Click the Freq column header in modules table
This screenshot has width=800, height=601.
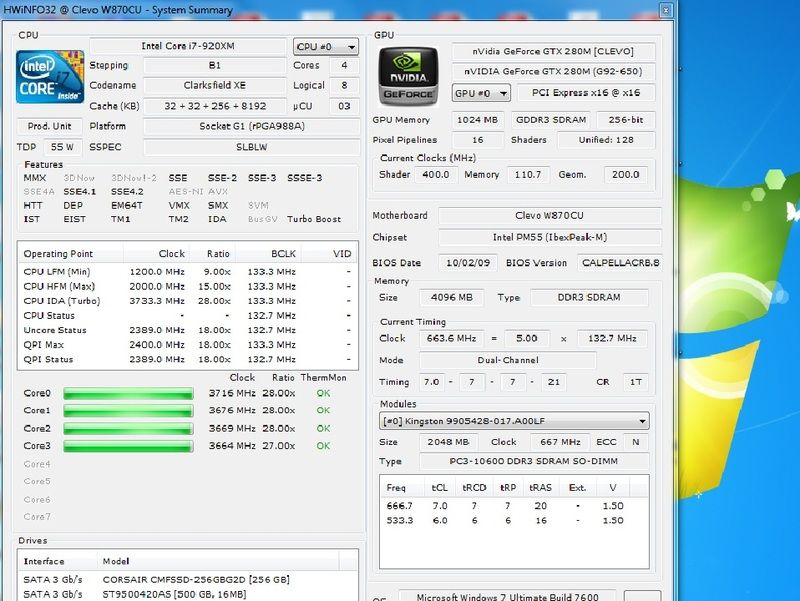click(x=403, y=487)
